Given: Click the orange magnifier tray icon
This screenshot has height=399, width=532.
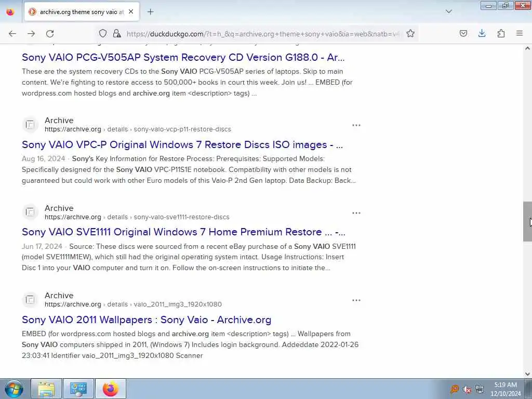Looking at the screenshot, I should click(x=455, y=389).
